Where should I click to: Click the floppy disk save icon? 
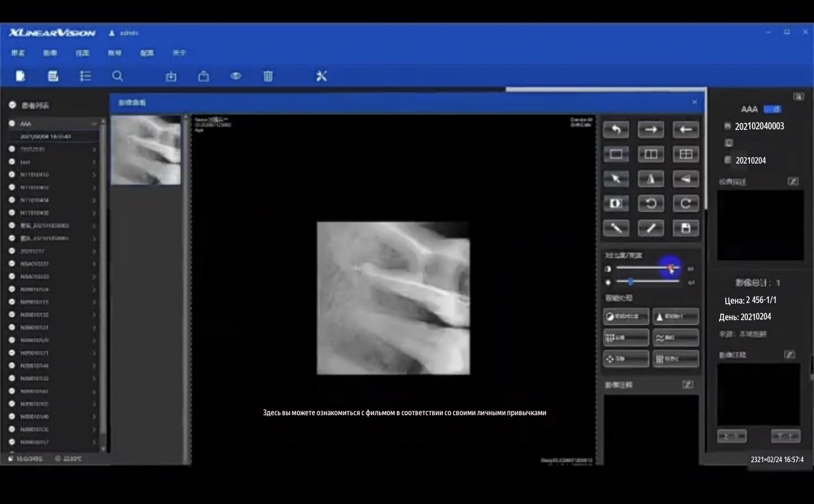(685, 228)
